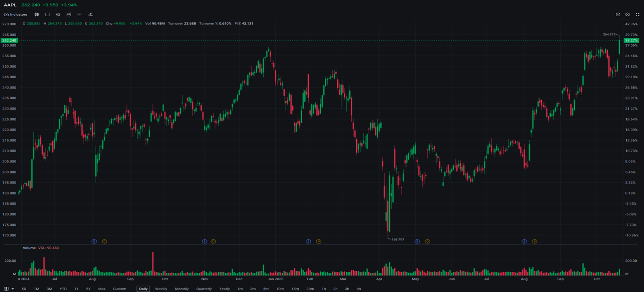Take a chart snapshot with camera icon
The height and width of the screenshot is (292, 644).
point(618,14)
